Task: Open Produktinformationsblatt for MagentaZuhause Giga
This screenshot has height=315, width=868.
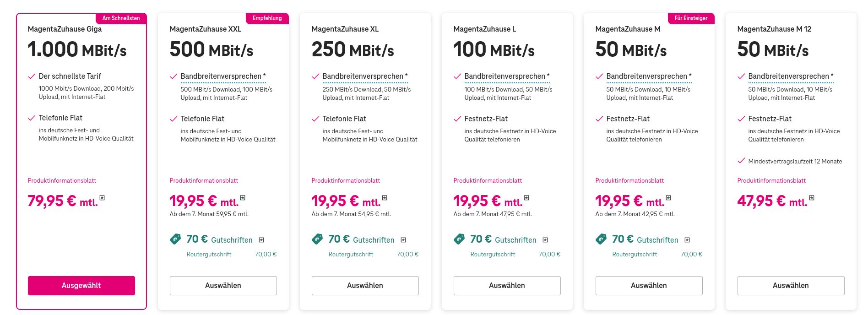Action: pyautogui.click(x=61, y=180)
